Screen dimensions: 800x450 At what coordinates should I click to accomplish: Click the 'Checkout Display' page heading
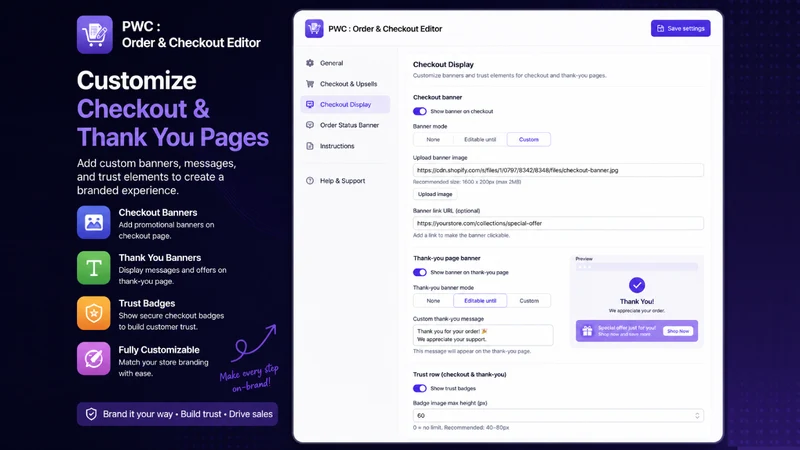coord(443,64)
